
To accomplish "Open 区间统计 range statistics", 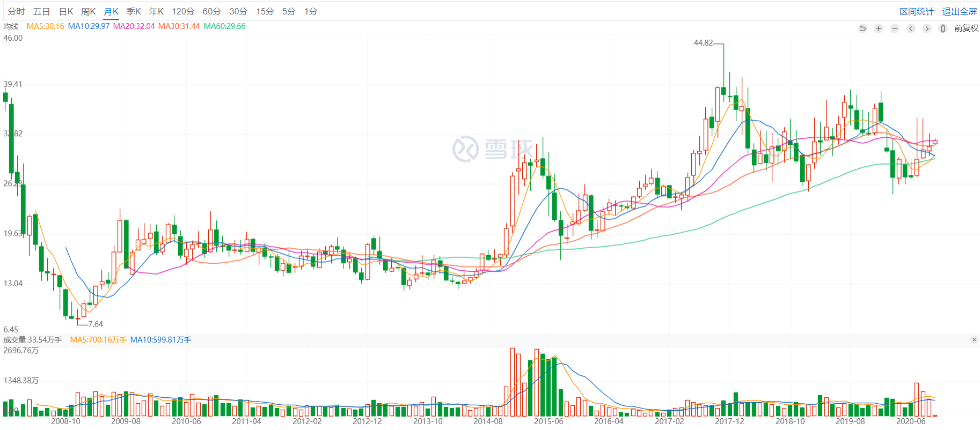I will [917, 11].
